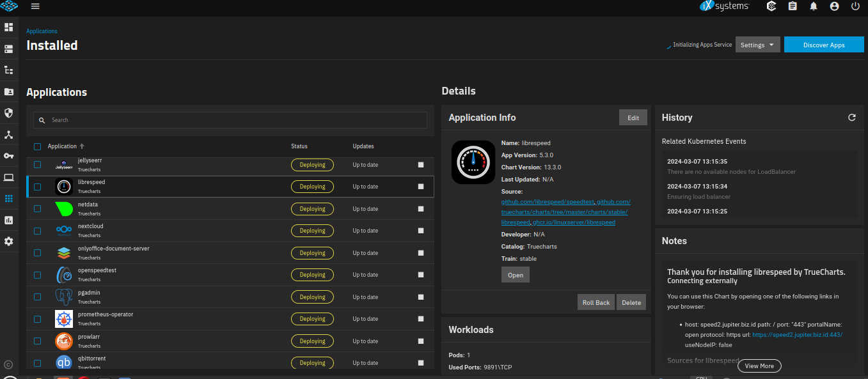Click the Applications breadcrumb link
This screenshot has width=868, height=379.
[42, 31]
